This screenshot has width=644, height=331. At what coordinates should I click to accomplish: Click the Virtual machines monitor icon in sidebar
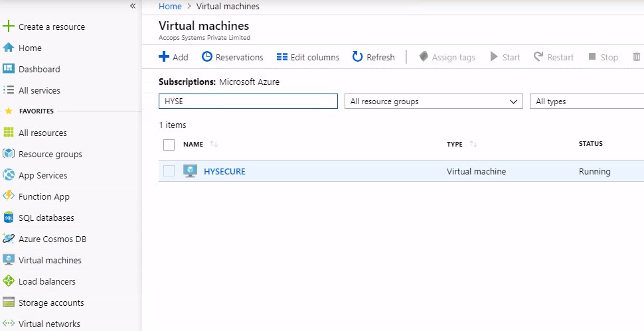point(8,260)
